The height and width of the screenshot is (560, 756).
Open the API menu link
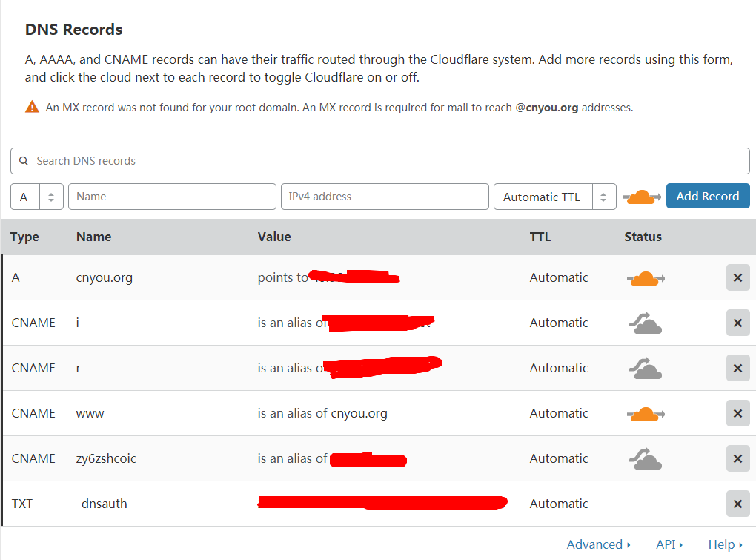(x=669, y=544)
